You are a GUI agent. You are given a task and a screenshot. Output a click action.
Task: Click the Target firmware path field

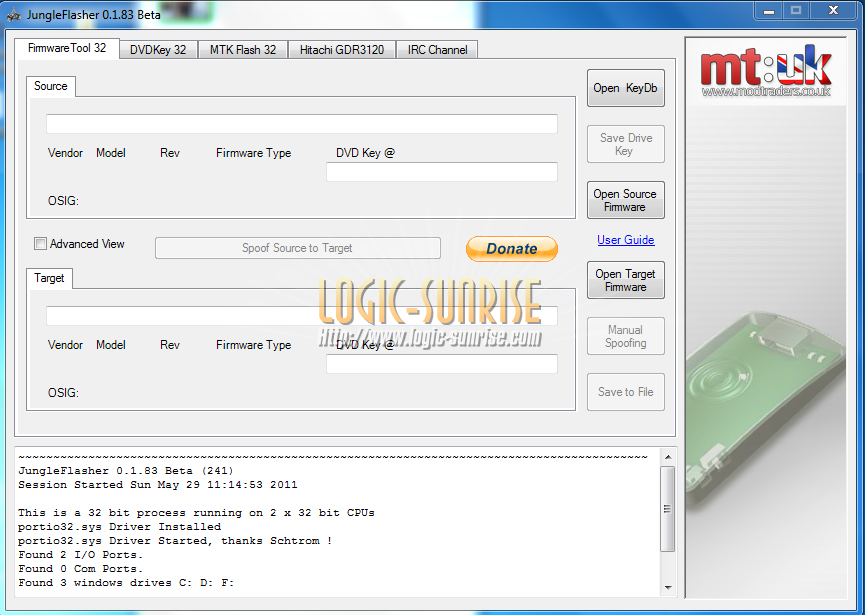302,316
